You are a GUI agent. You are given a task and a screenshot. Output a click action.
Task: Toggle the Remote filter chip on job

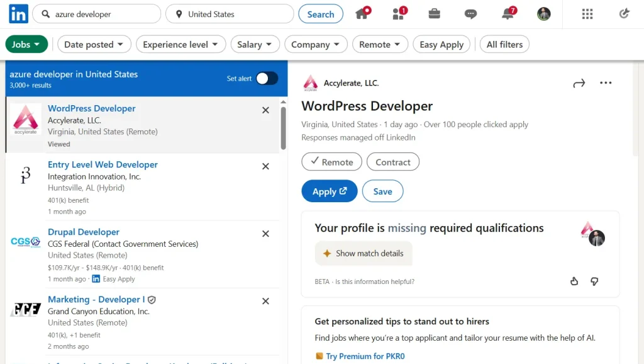pos(331,162)
